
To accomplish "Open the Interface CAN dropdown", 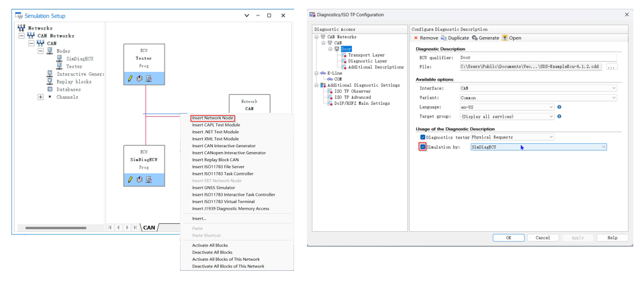I will (x=539, y=88).
